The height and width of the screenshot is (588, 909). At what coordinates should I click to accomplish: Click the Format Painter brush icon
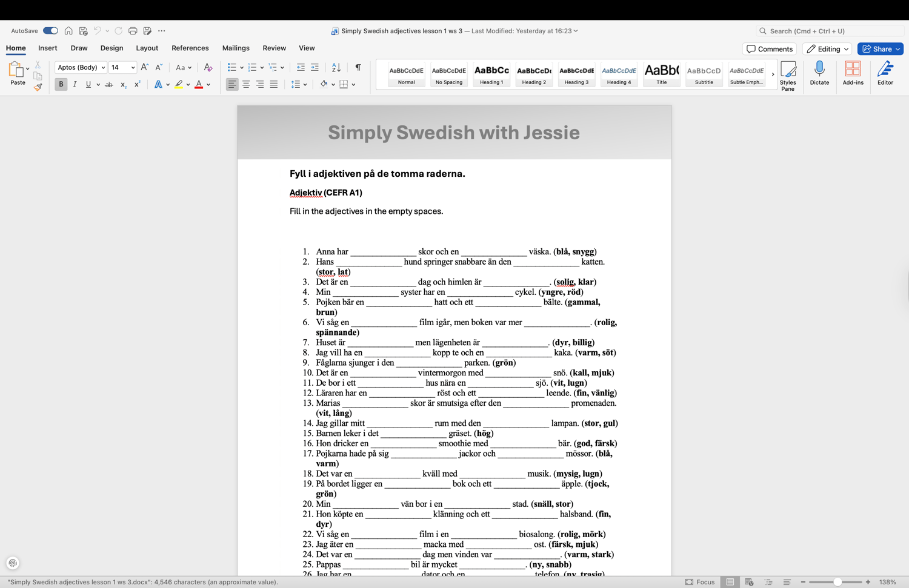[x=38, y=87]
